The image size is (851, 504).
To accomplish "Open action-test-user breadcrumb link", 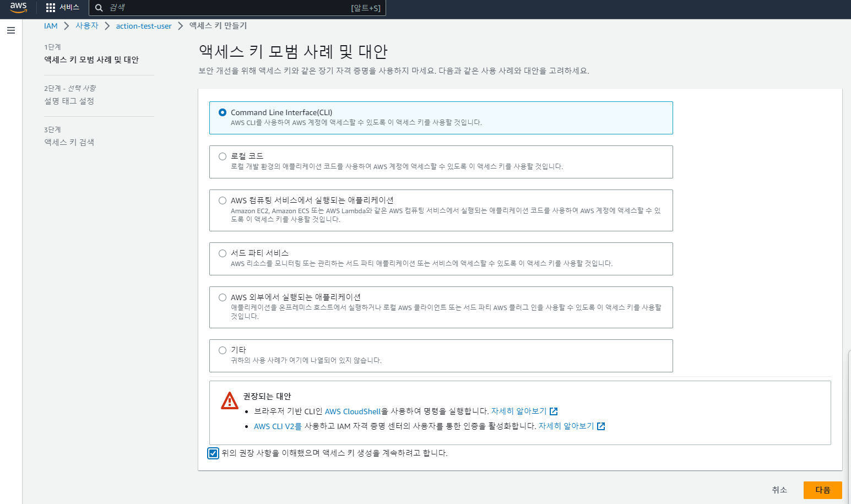I will pos(144,26).
